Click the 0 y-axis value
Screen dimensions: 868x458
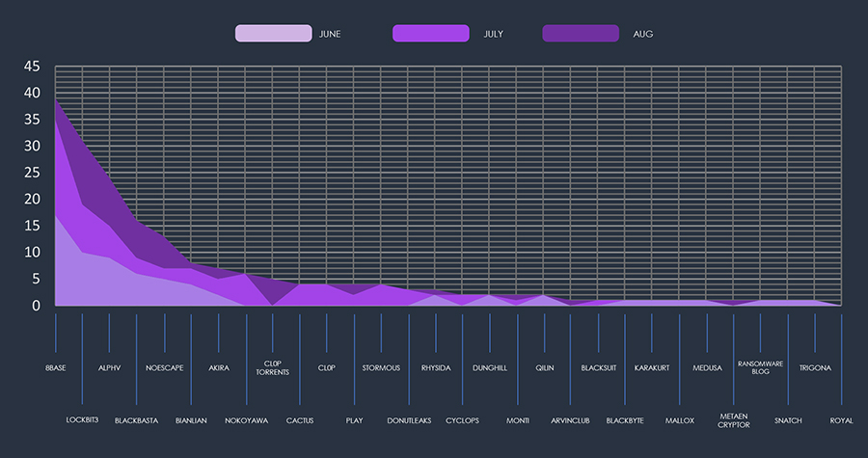[x=36, y=306]
